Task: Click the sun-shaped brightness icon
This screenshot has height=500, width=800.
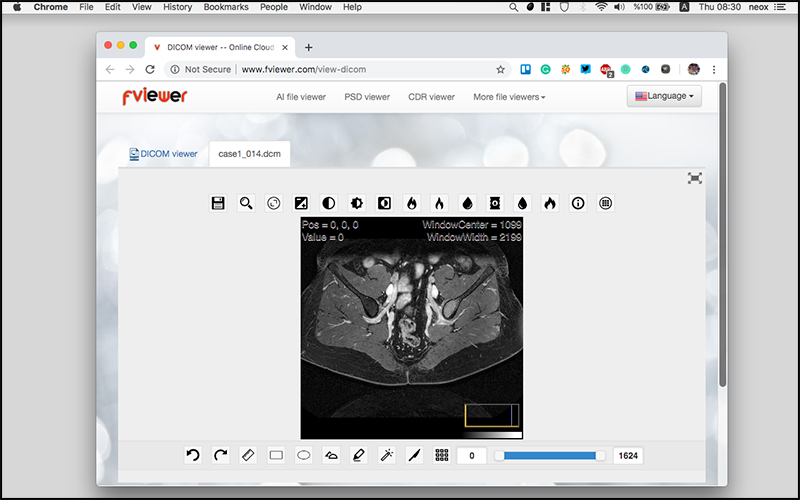Action: pyautogui.click(x=357, y=203)
